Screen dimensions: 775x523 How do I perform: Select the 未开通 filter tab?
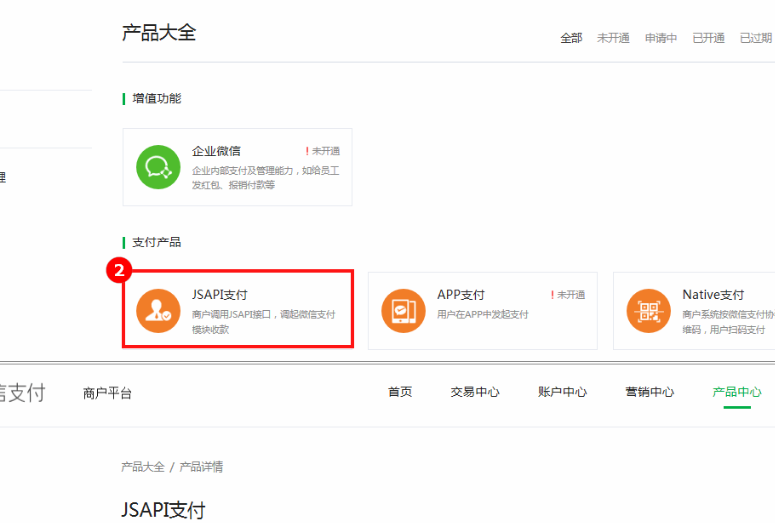tap(613, 38)
